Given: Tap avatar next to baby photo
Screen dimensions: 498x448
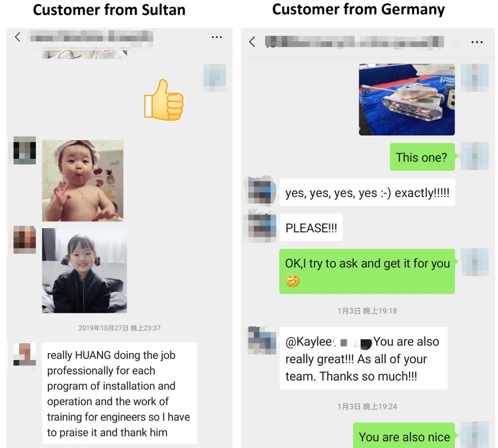Looking at the screenshot, I should pos(24,150).
